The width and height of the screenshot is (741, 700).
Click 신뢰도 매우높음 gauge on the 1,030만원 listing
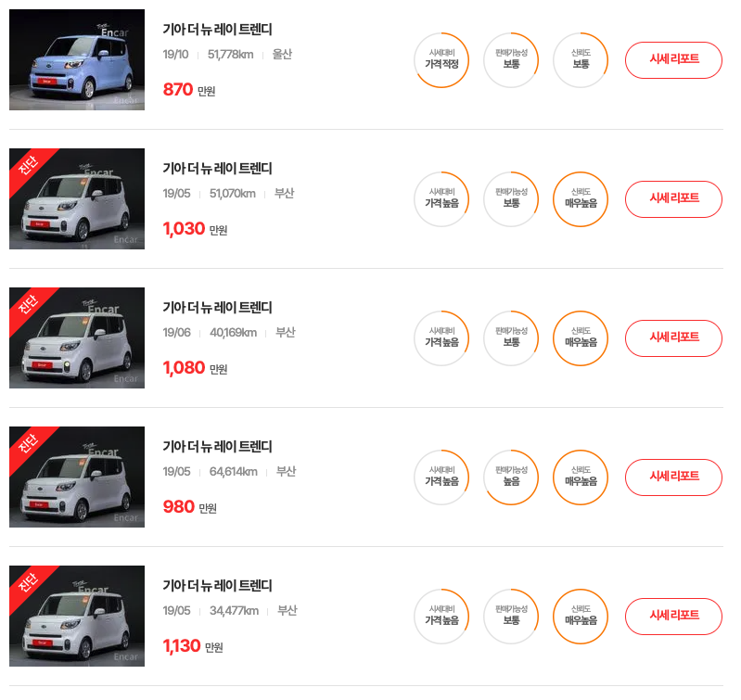click(x=581, y=198)
